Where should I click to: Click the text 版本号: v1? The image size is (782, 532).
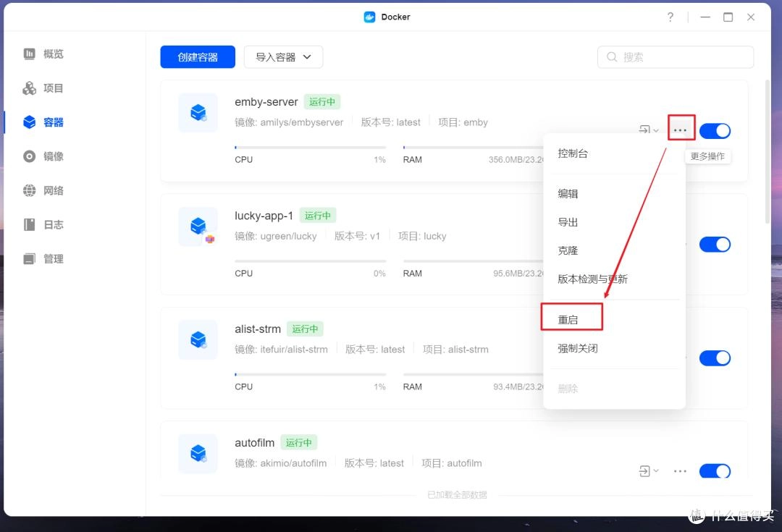(x=357, y=237)
